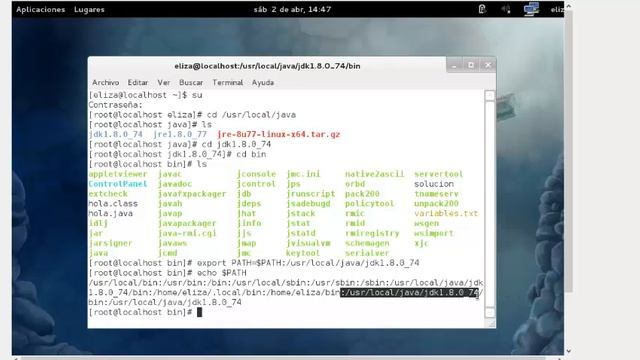Click the terminal title bar text
The image size is (640, 360).
click(267, 66)
